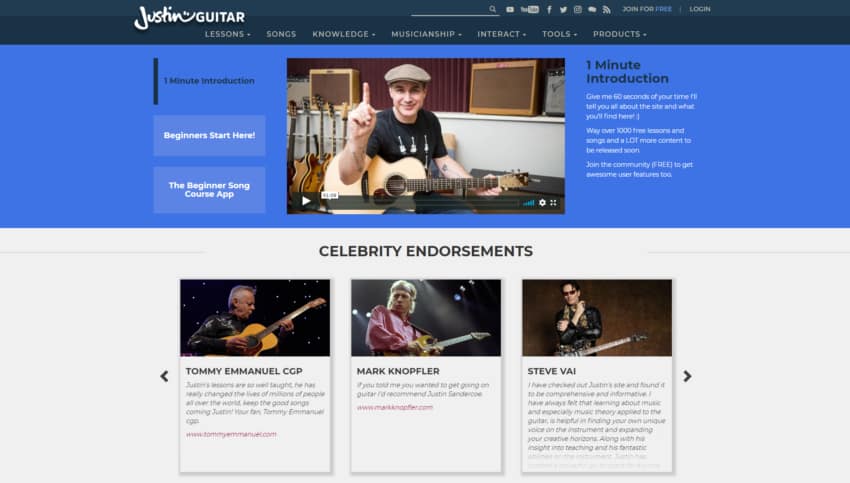Adjust the video volume bars
The image size is (850, 483).
(529, 203)
